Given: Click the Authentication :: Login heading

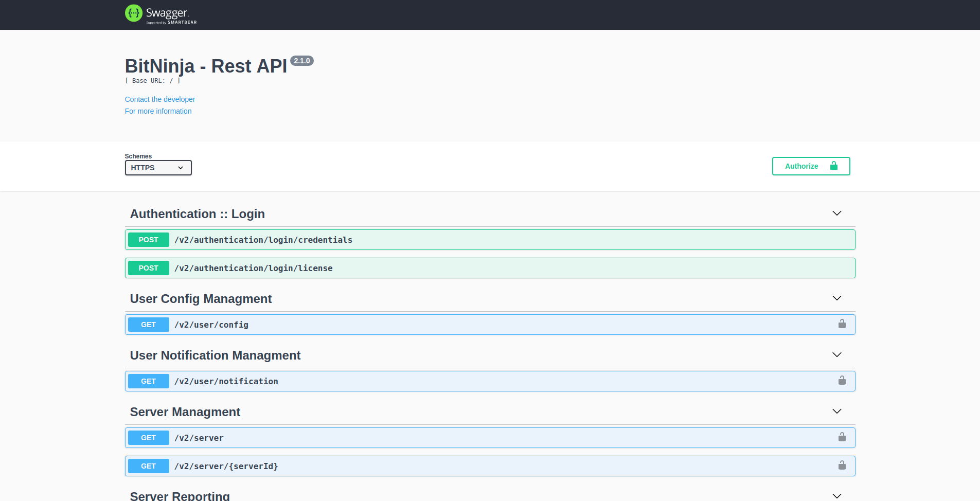Looking at the screenshot, I should click(x=198, y=214).
